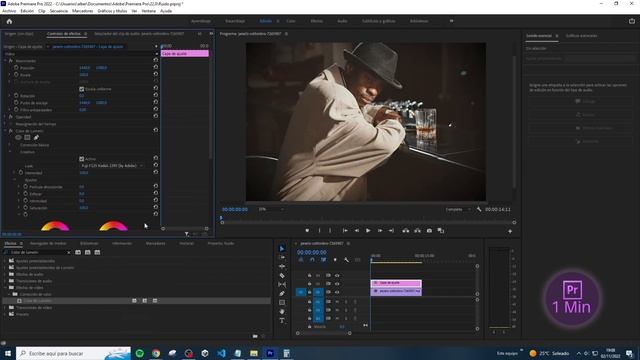Select the Ripple Edit tool

[282, 267]
